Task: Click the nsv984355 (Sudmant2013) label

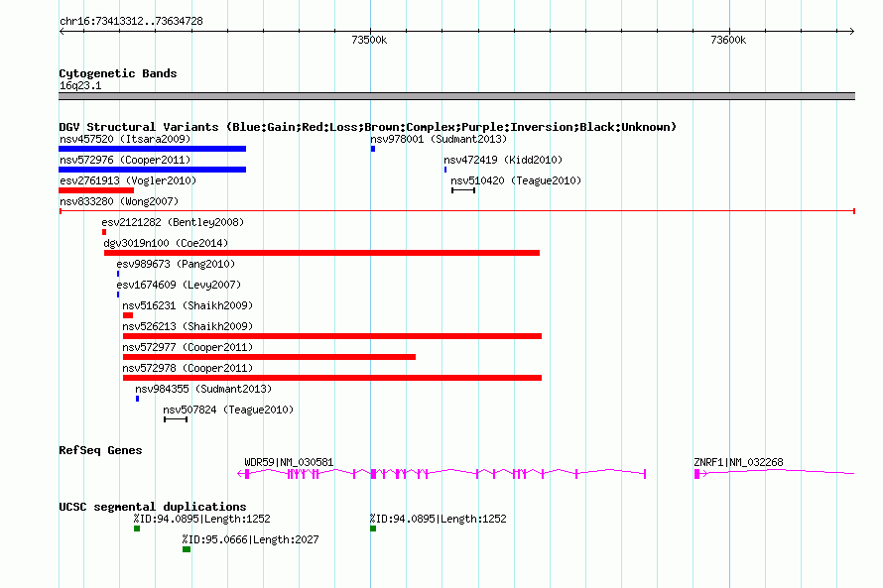Action: point(203,389)
